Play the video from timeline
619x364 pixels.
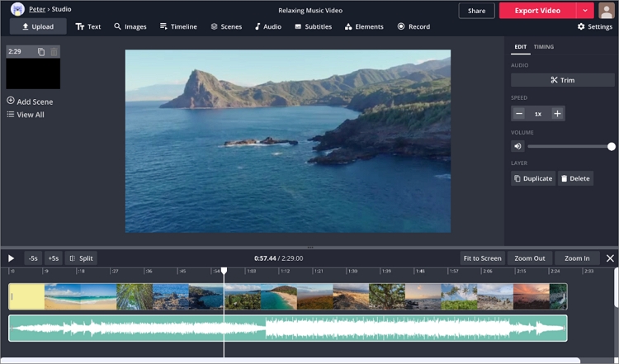[11, 258]
